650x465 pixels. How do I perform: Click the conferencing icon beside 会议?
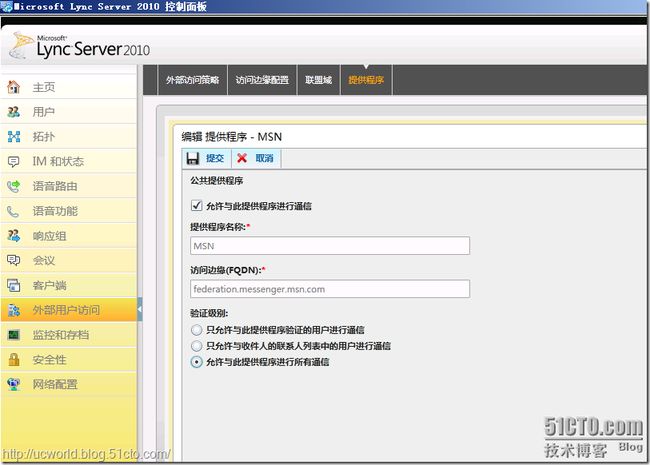click(x=14, y=260)
